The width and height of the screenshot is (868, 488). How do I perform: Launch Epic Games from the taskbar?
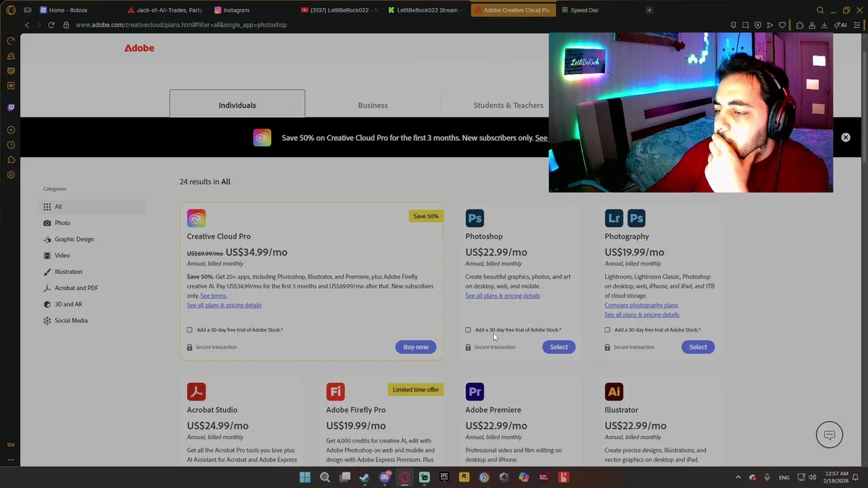pyautogui.click(x=444, y=477)
